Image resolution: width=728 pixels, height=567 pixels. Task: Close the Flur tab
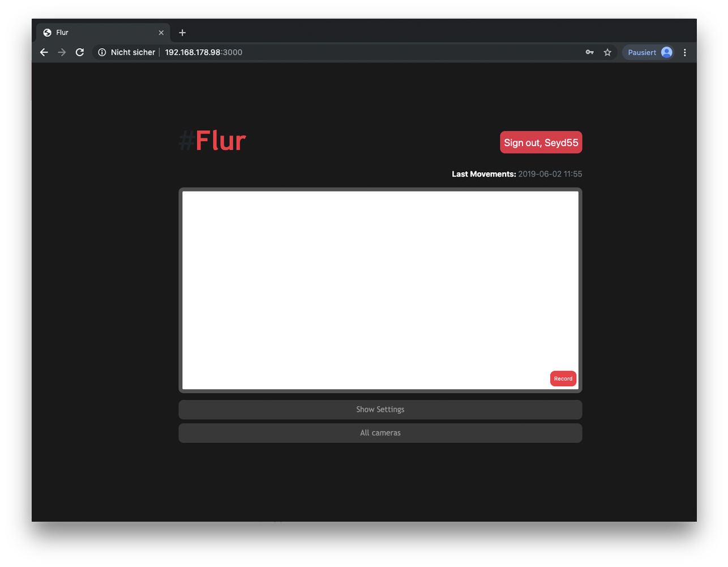click(161, 33)
